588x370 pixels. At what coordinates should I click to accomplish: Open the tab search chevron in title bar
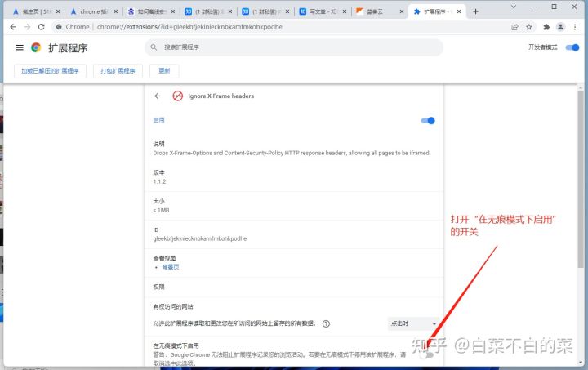click(514, 7)
